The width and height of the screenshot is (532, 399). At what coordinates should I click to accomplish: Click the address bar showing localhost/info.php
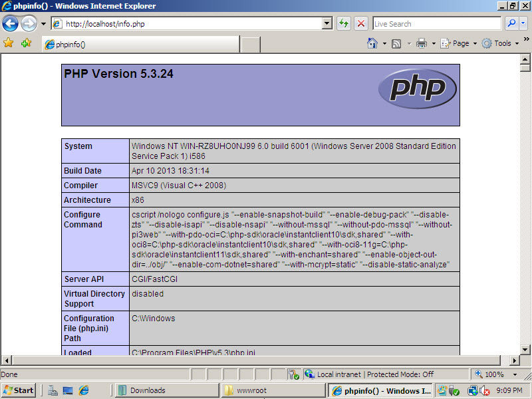pyautogui.click(x=188, y=24)
